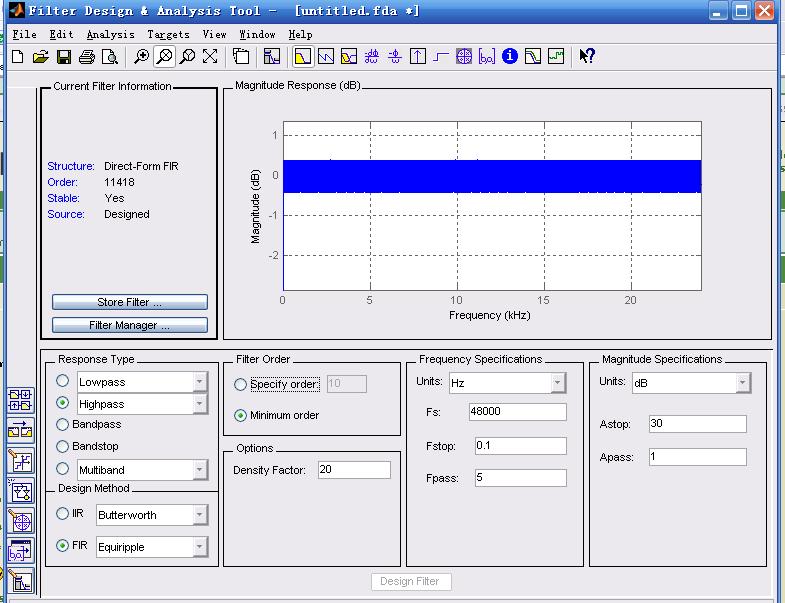Open the Butterworth IIR method dropdown
This screenshot has width=785, height=603.
pos(200,514)
